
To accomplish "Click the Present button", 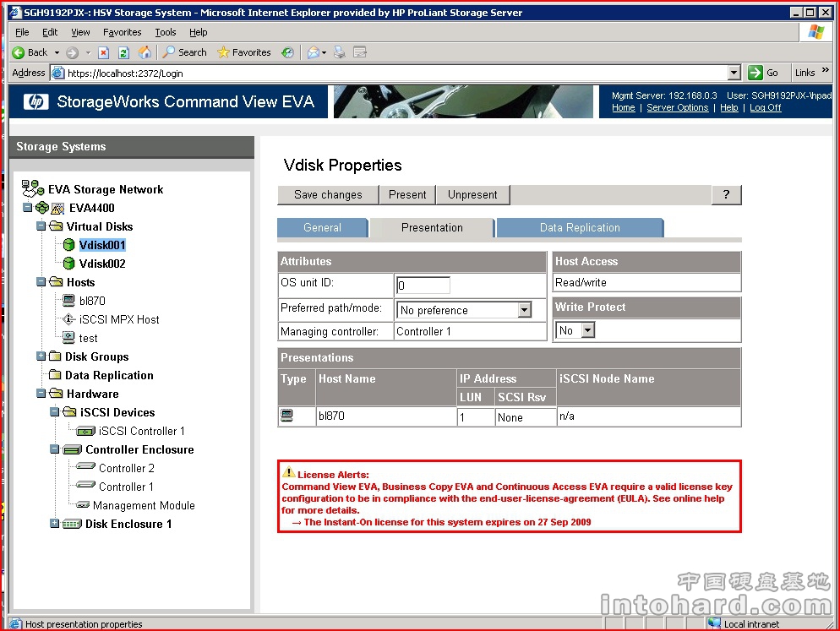I will tap(407, 194).
